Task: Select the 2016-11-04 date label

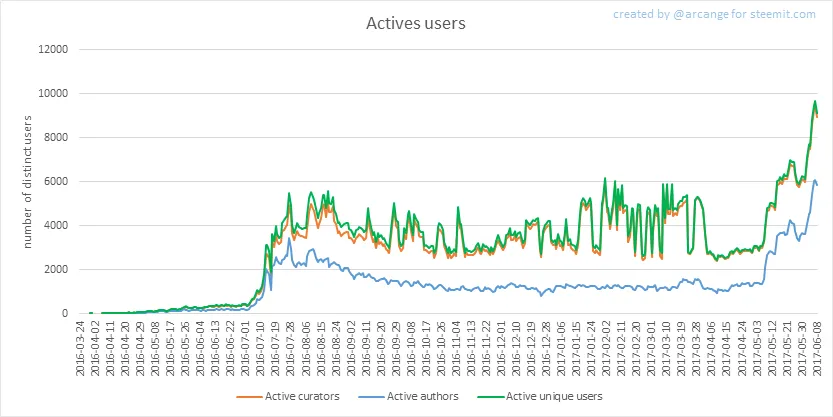Action: tap(457, 348)
